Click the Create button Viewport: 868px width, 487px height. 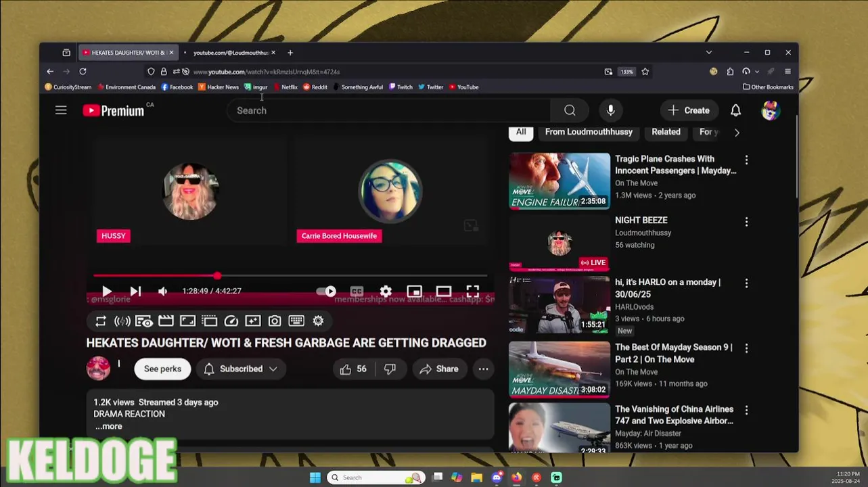(689, 110)
